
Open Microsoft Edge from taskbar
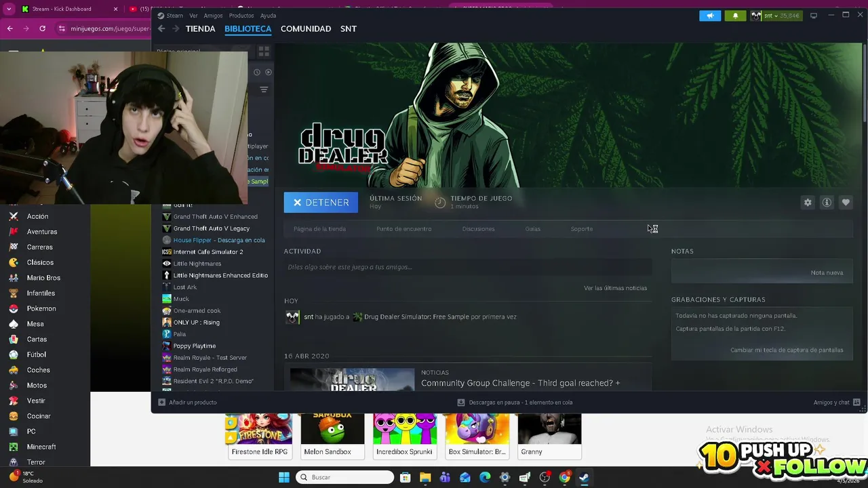point(485,477)
